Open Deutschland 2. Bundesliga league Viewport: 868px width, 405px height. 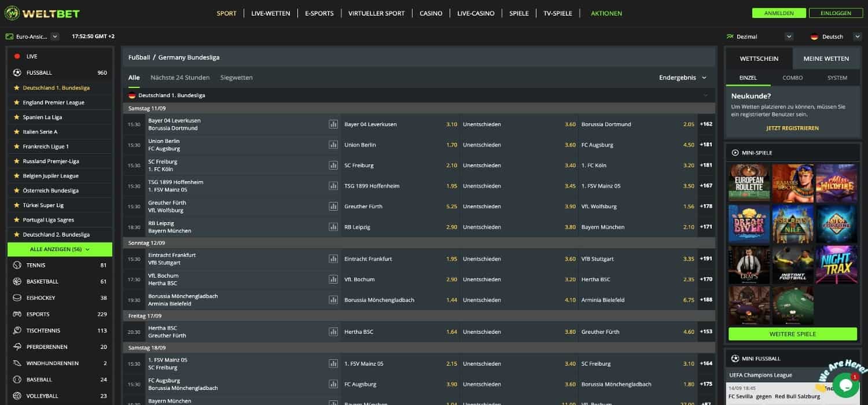pos(56,234)
